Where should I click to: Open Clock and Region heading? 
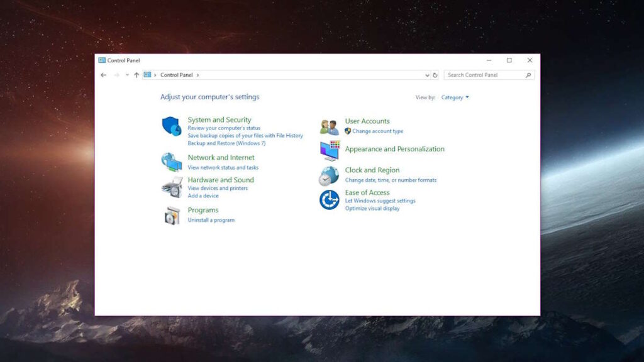pos(372,170)
